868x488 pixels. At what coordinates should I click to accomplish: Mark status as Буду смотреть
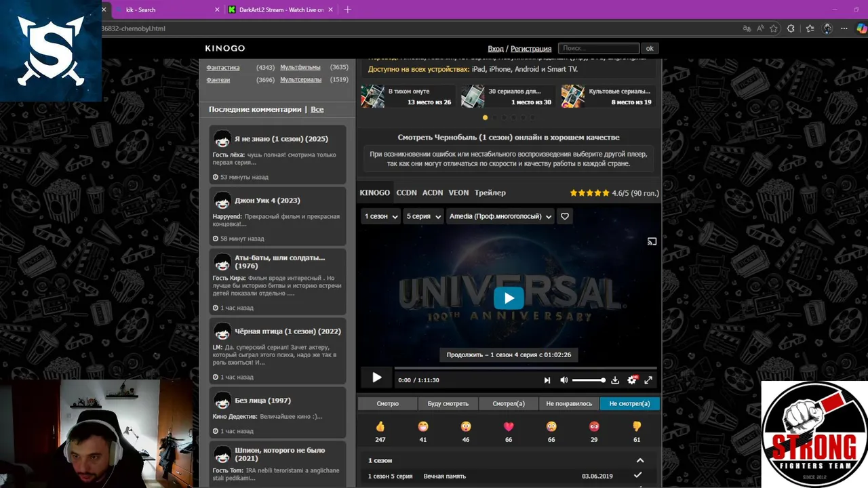pyautogui.click(x=448, y=403)
